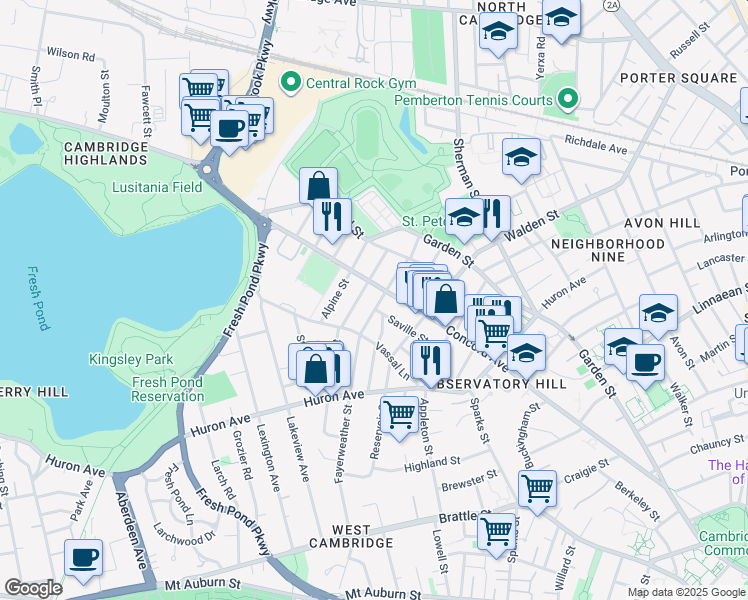Screen dimensions: 748x600
Task: Click the Walden St label
Action: pos(531,226)
